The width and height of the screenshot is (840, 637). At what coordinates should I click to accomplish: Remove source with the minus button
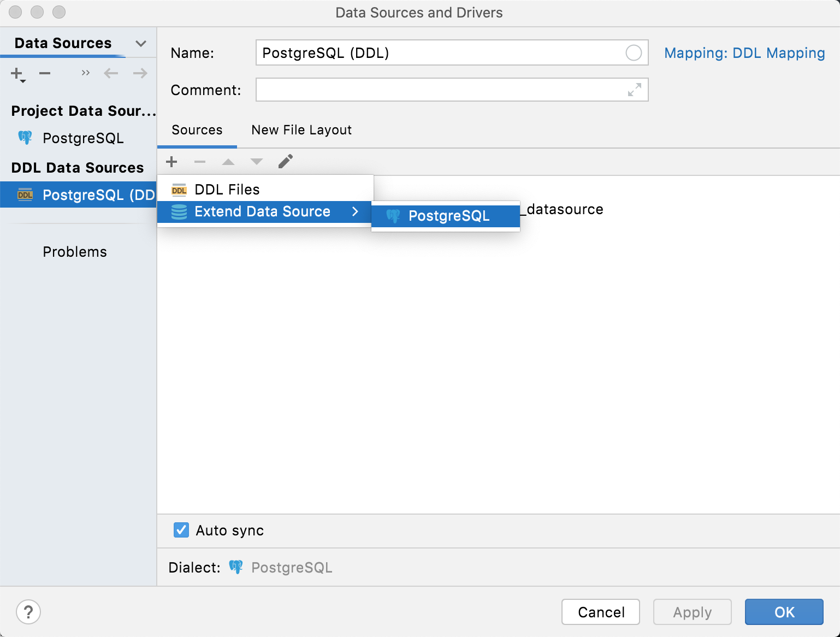(200, 162)
